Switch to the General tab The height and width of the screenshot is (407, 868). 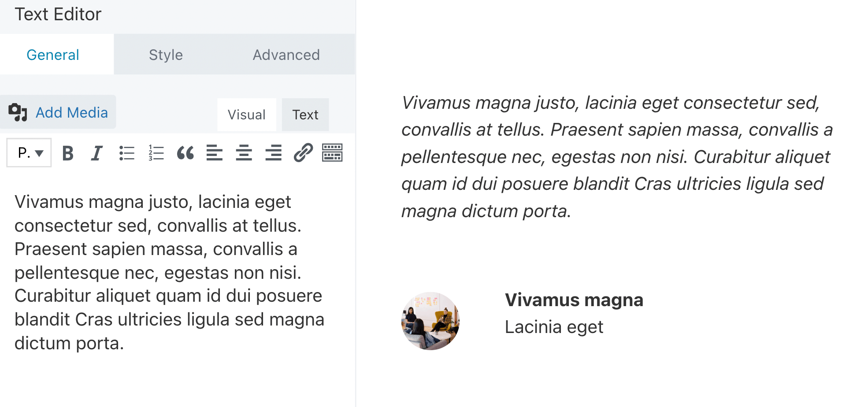(53, 55)
